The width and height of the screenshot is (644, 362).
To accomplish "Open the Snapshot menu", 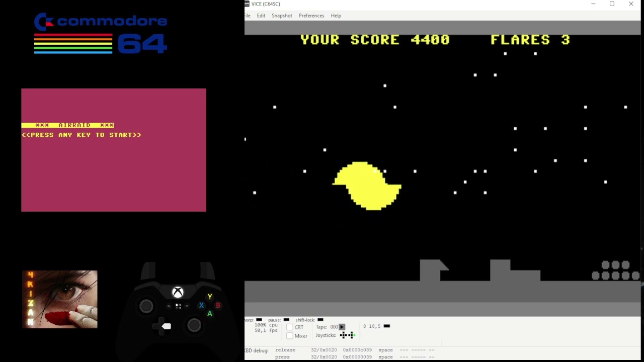I will click(282, 16).
